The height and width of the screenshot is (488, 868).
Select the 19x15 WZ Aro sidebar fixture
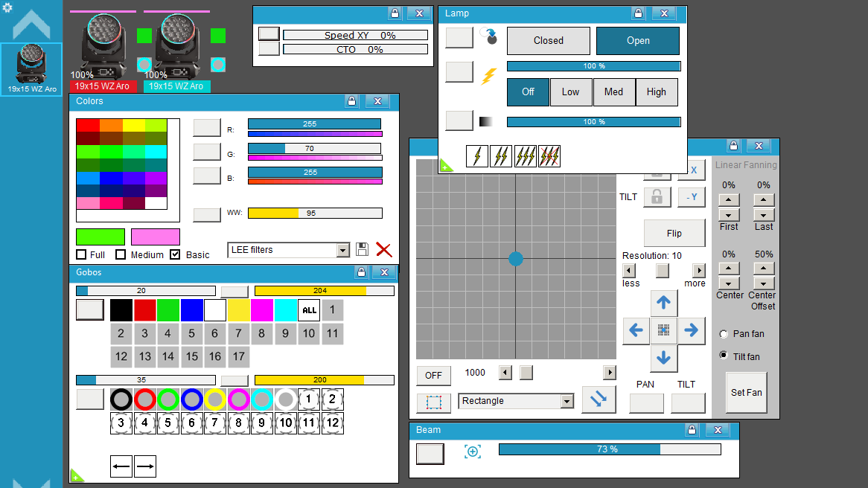(x=31, y=69)
